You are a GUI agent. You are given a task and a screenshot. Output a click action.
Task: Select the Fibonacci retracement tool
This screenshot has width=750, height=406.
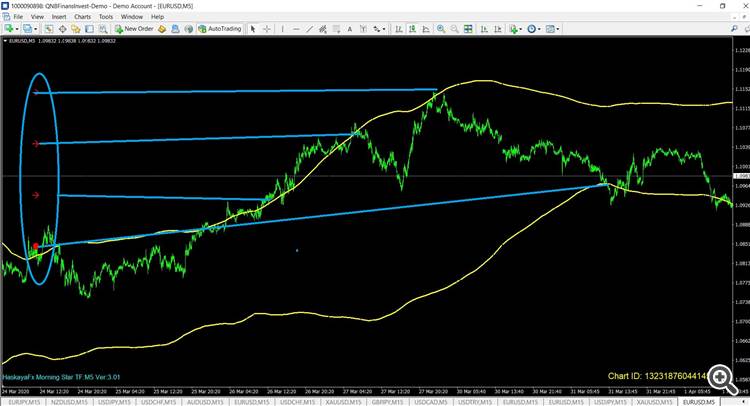tap(336, 29)
